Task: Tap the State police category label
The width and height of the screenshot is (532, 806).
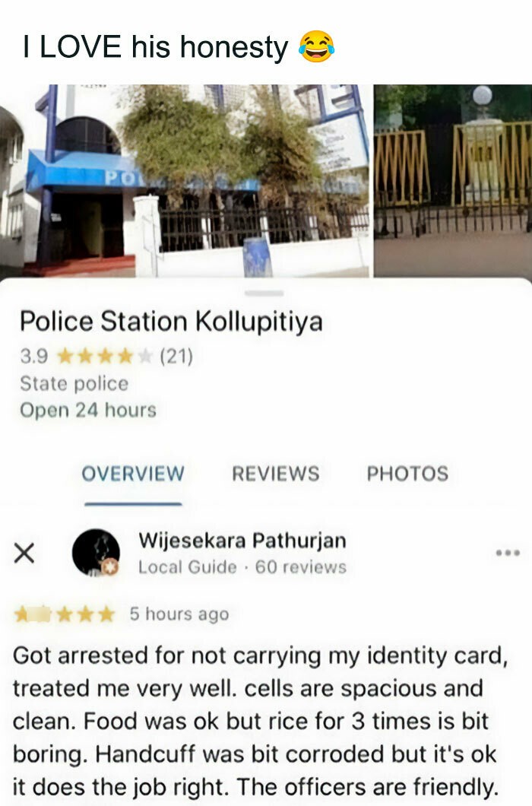Action: click(74, 383)
